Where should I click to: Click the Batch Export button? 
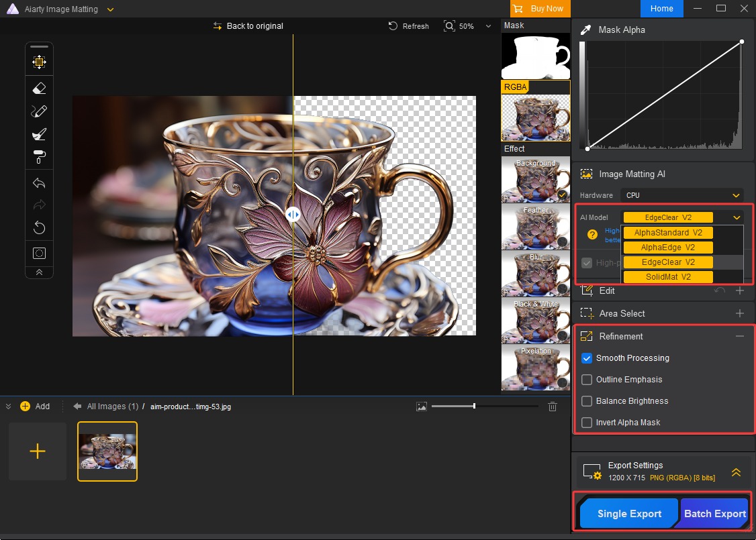[x=714, y=514]
